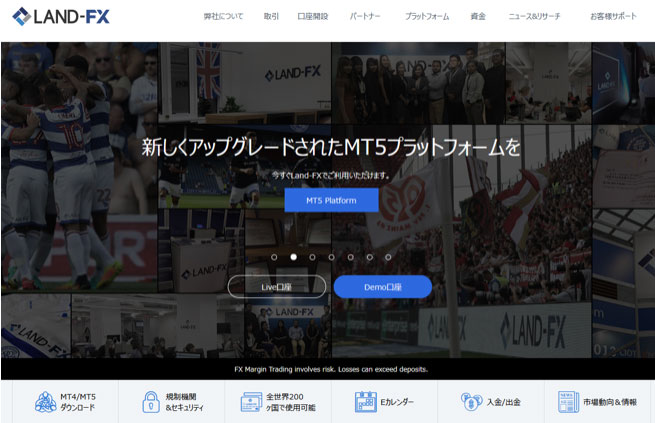The width and height of the screenshot is (655, 423).
Task: Open the 取引 menu
Action: [271, 16]
